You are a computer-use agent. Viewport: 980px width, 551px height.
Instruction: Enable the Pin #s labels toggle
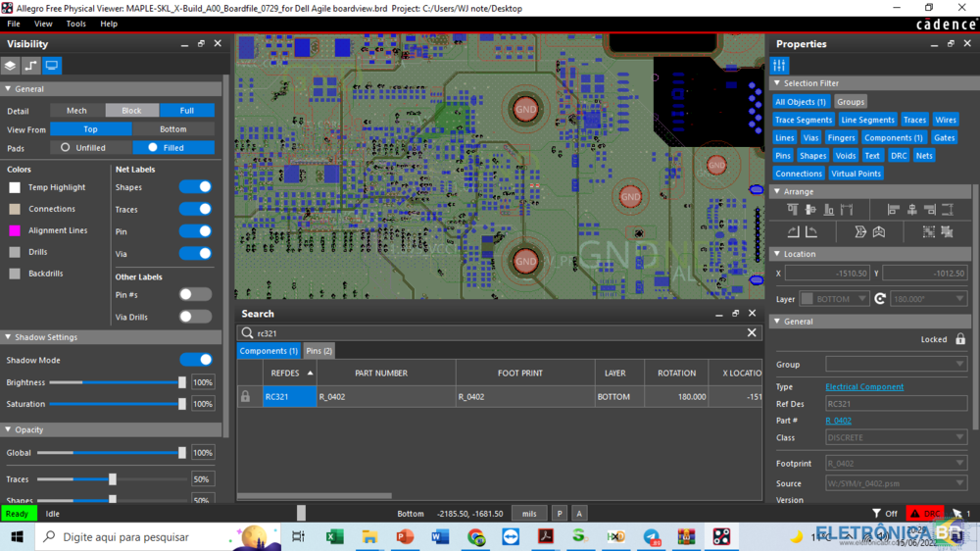point(195,294)
